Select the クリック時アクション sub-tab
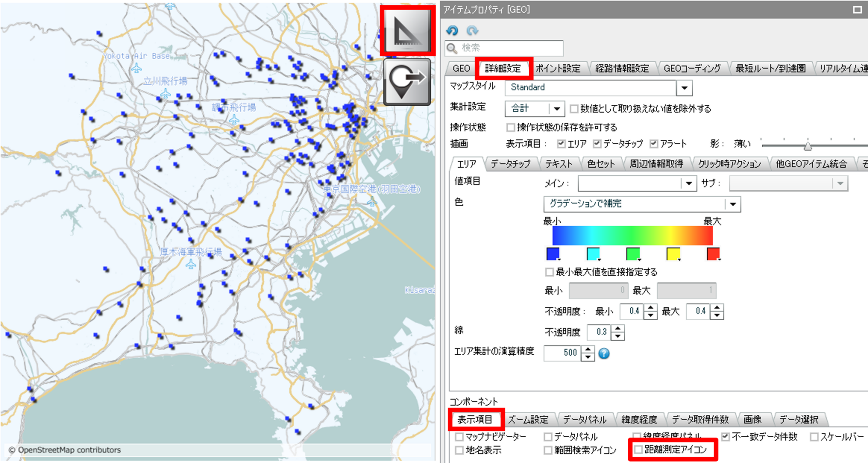 click(729, 164)
